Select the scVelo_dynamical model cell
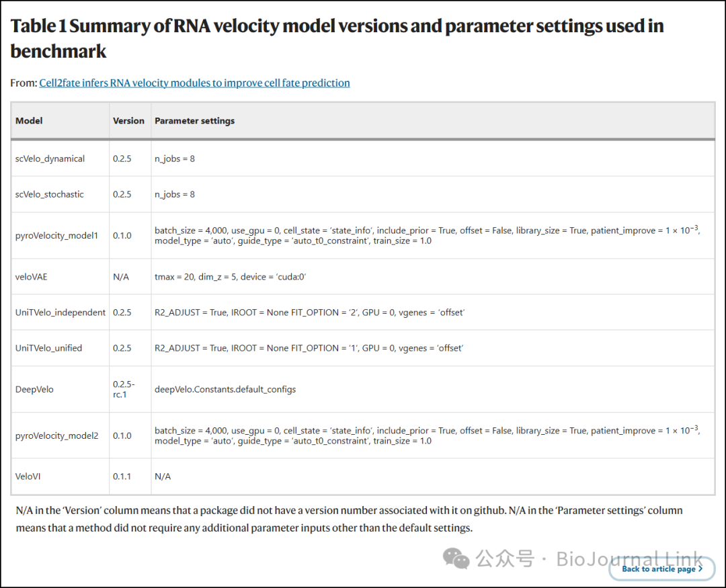This screenshot has width=726, height=588. click(50, 159)
